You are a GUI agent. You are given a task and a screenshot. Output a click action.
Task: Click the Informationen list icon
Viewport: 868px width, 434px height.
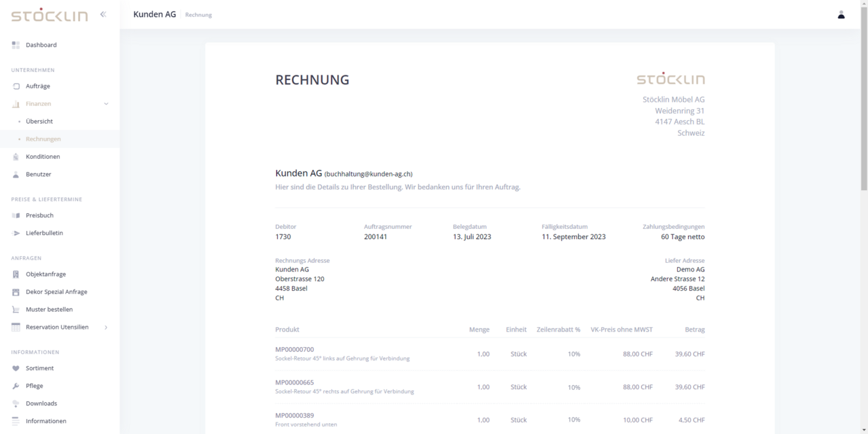click(16, 421)
